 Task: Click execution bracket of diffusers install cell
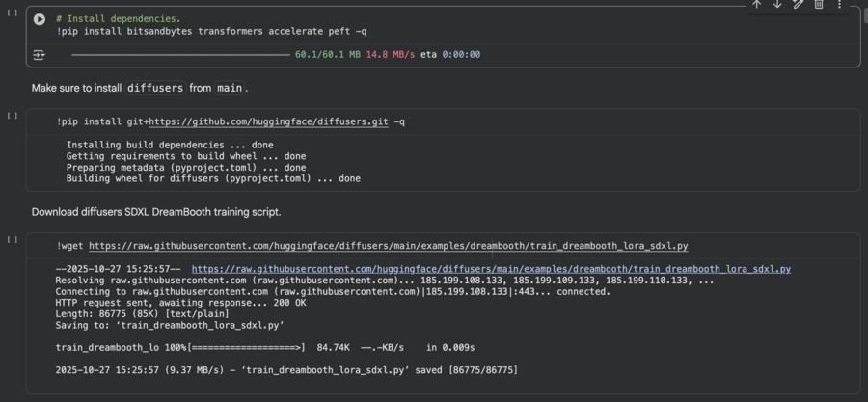click(x=12, y=116)
